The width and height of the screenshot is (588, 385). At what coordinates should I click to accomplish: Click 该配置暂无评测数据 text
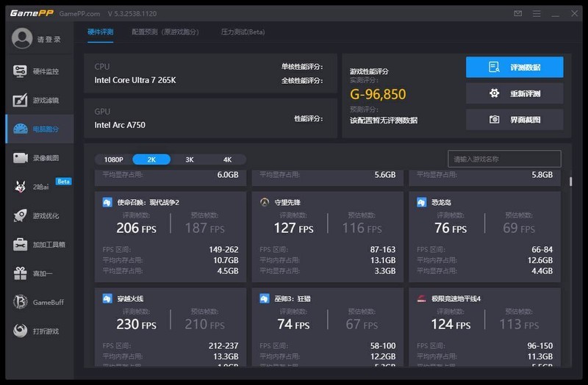pos(384,120)
